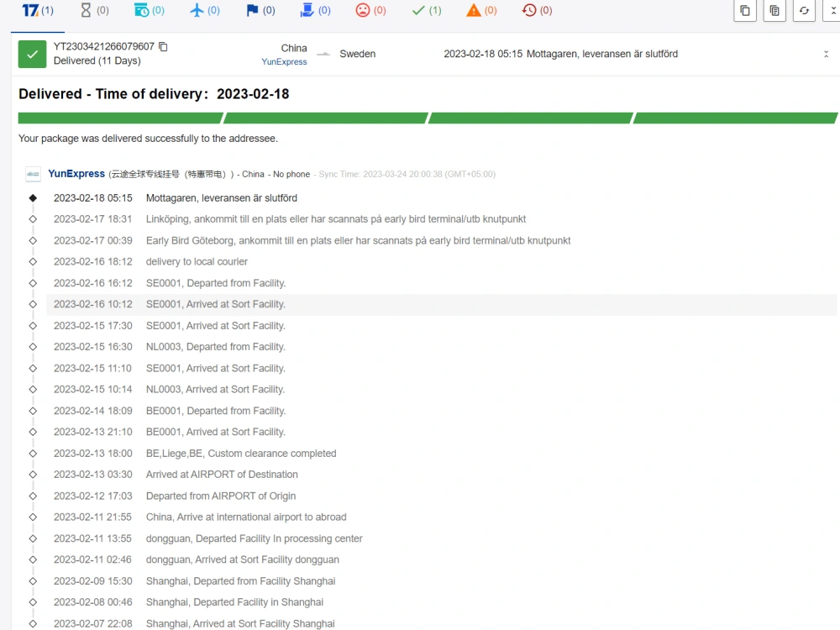This screenshot has width=840, height=630.
Task: Select the latest event diamond marker 2023-02-18 05:15
Action: (33, 198)
